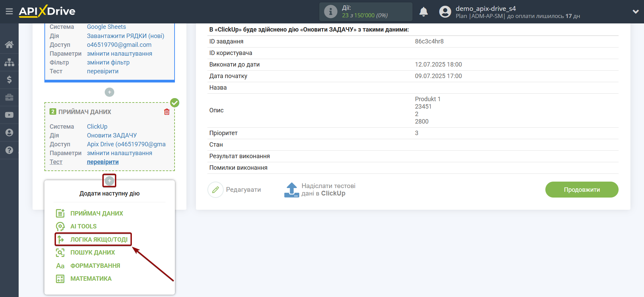Click Додати наступну дію heading

[109, 193]
